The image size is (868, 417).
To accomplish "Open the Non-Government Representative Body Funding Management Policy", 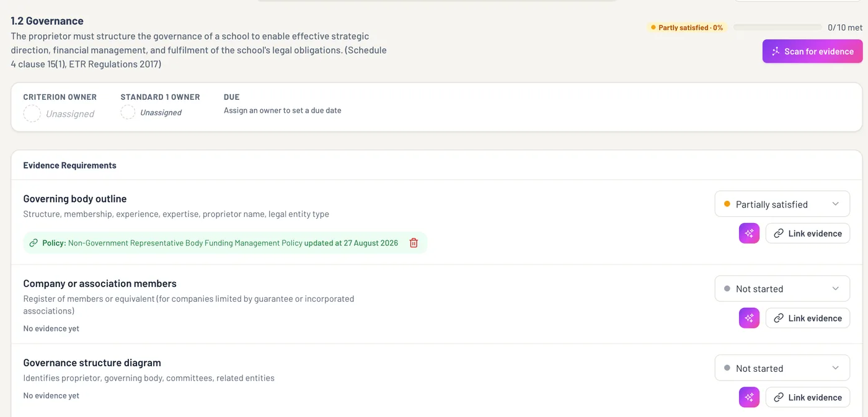I will tap(185, 243).
